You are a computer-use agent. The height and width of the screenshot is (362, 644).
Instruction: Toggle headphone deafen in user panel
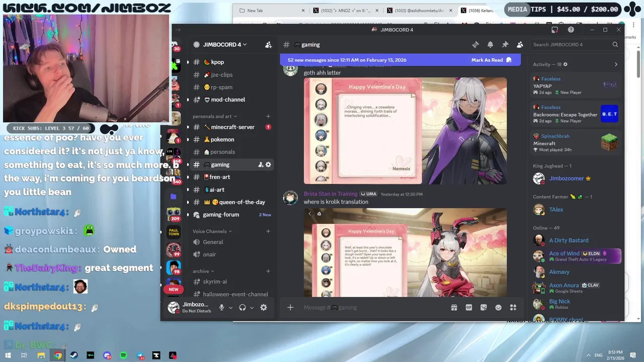(x=243, y=308)
